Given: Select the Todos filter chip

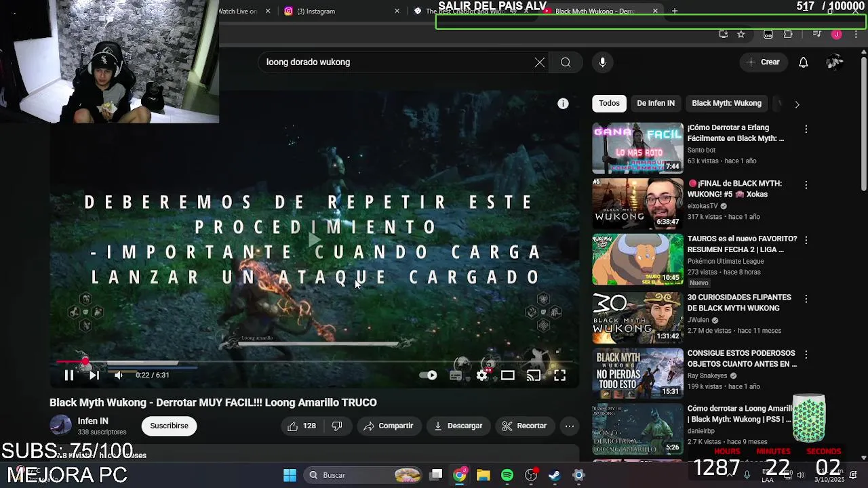Looking at the screenshot, I should pos(609,103).
